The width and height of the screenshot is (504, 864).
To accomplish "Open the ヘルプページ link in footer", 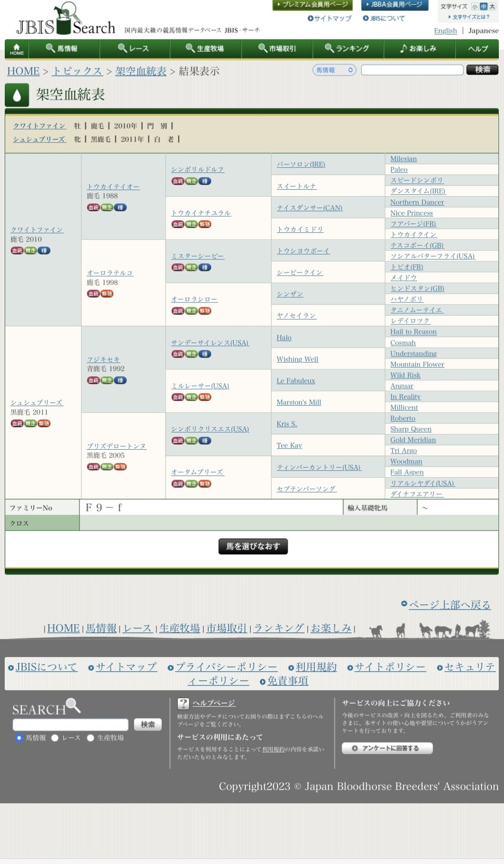I will click(x=214, y=703).
